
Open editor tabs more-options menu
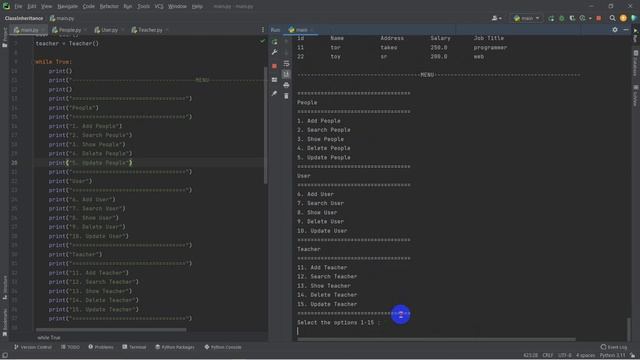tap(263, 30)
